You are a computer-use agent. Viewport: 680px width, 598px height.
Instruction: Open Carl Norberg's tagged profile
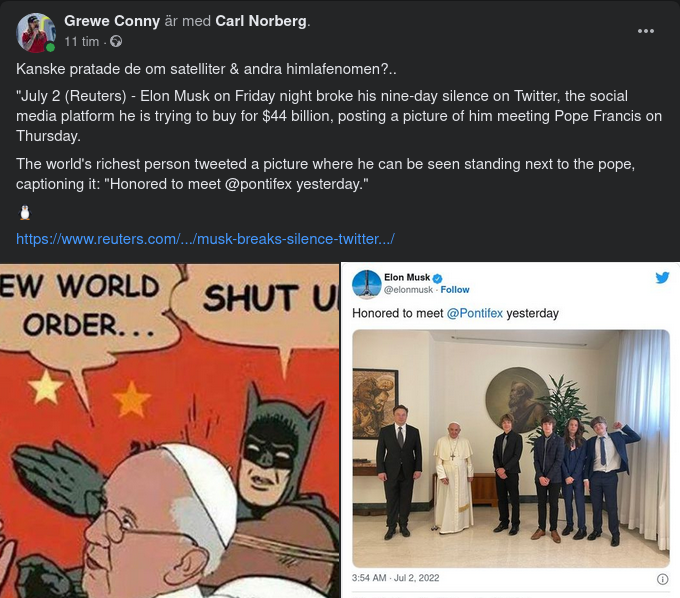coord(264,21)
